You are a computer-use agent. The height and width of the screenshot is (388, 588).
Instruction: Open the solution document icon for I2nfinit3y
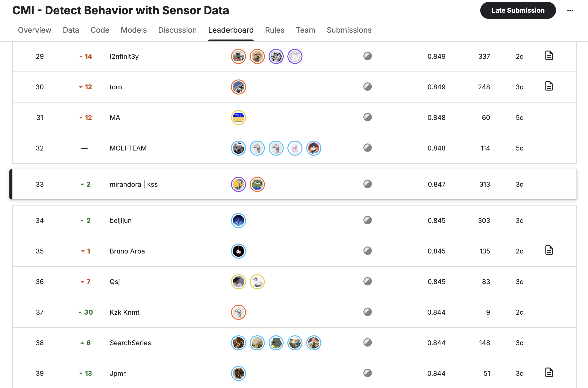(x=549, y=56)
